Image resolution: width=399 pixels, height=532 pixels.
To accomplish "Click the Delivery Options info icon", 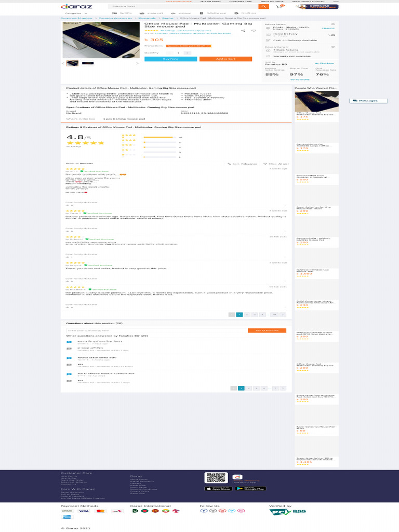I will (333, 24).
